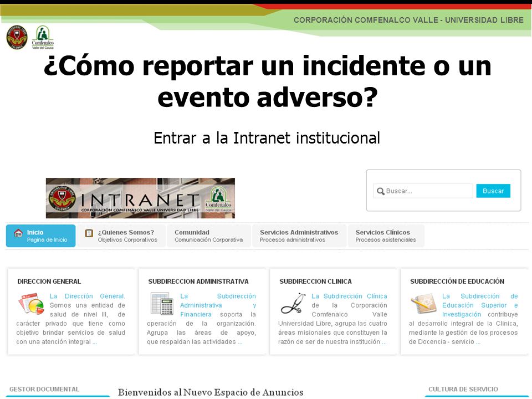Click the home icon in Inicio tab
The width and height of the screenshot is (532, 399).
(18, 233)
